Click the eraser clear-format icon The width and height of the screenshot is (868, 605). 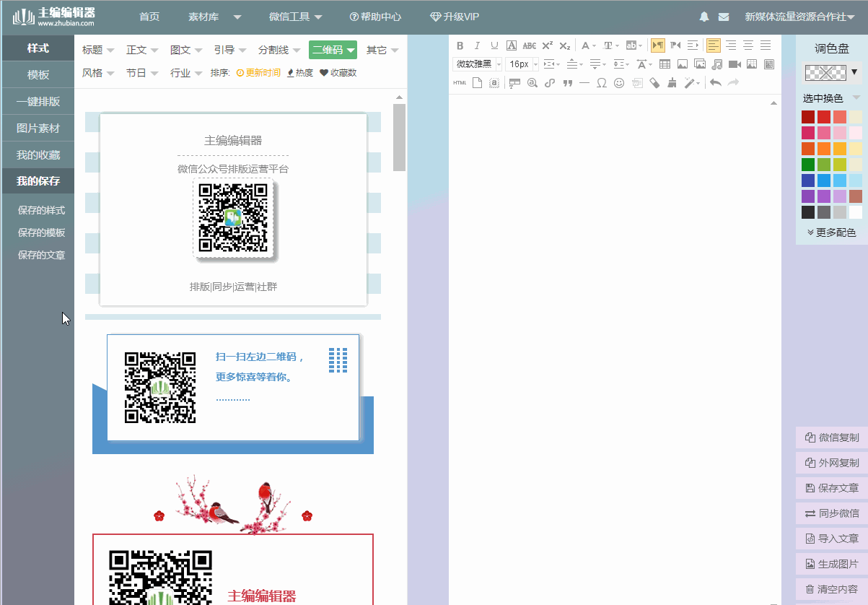(x=654, y=83)
